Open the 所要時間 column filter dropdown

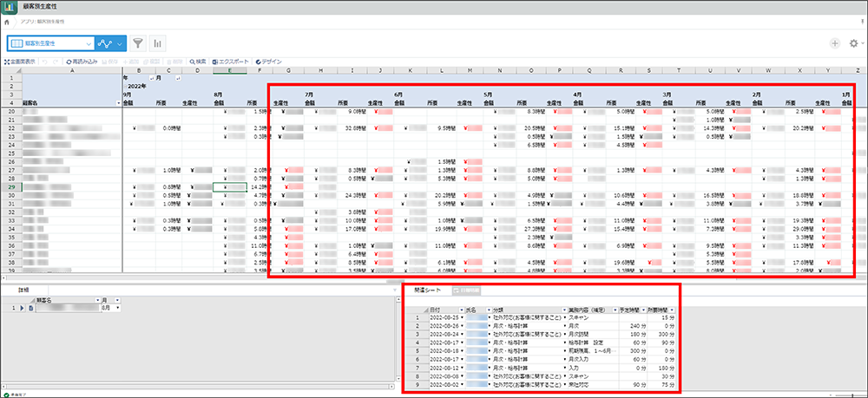click(x=672, y=310)
